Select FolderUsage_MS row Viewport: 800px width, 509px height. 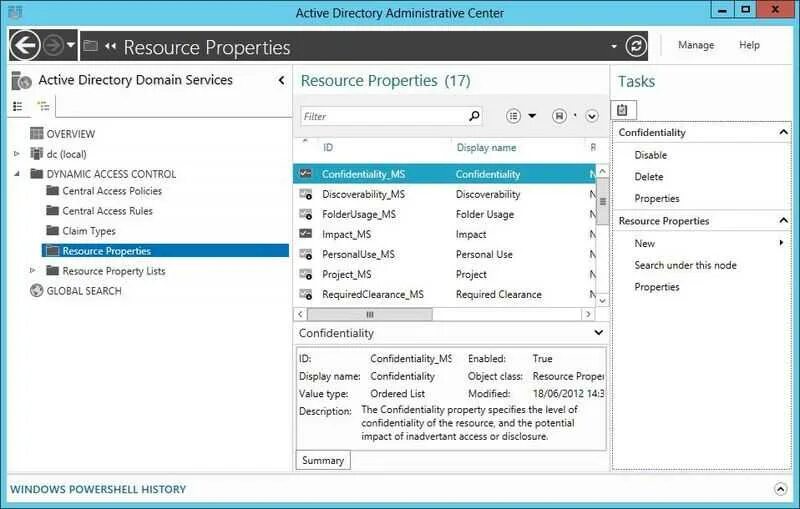coord(444,214)
